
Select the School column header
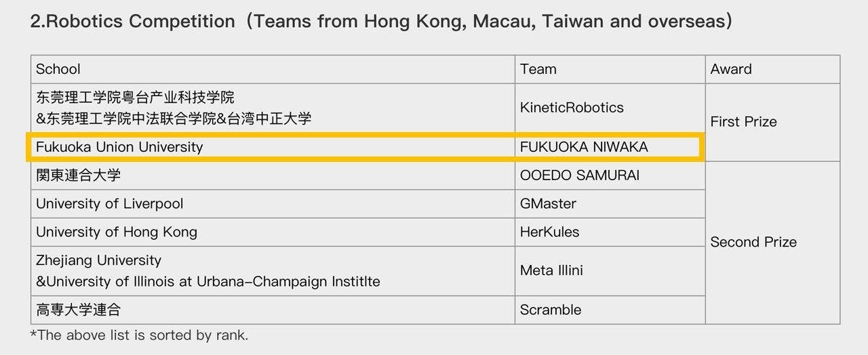58,69
